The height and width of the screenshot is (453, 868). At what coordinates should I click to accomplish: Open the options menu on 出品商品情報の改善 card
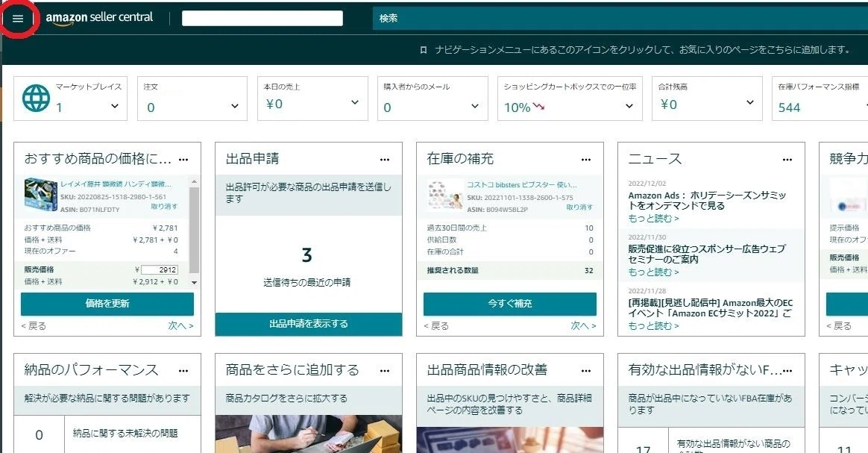point(586,370)
